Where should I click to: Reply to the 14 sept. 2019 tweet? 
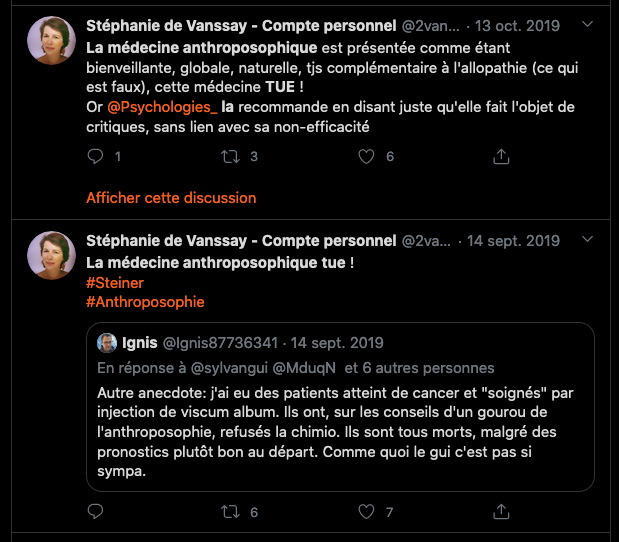[96, 512]
